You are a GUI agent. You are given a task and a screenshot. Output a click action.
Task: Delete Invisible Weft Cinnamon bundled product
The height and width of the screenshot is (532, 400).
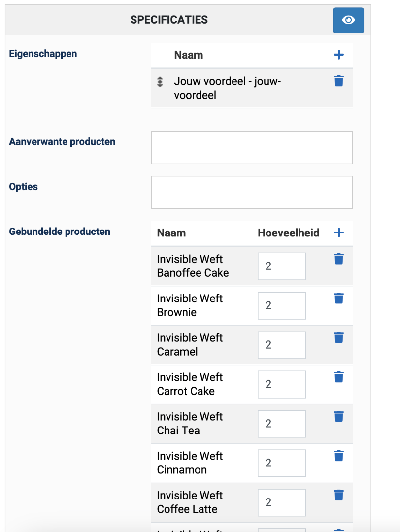pos(338,456)
